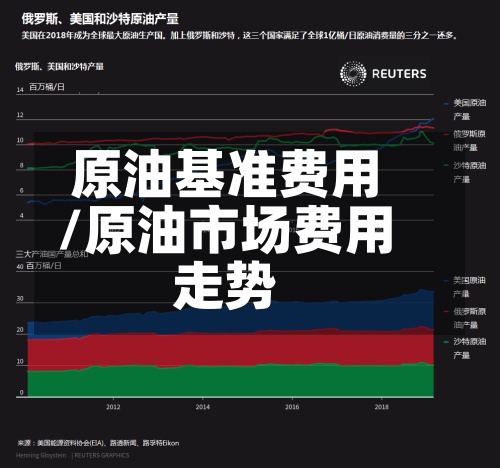The image size is (500, 468).
Task: Click the 2018 year label on the x-axis
Action: click(381, 407)
